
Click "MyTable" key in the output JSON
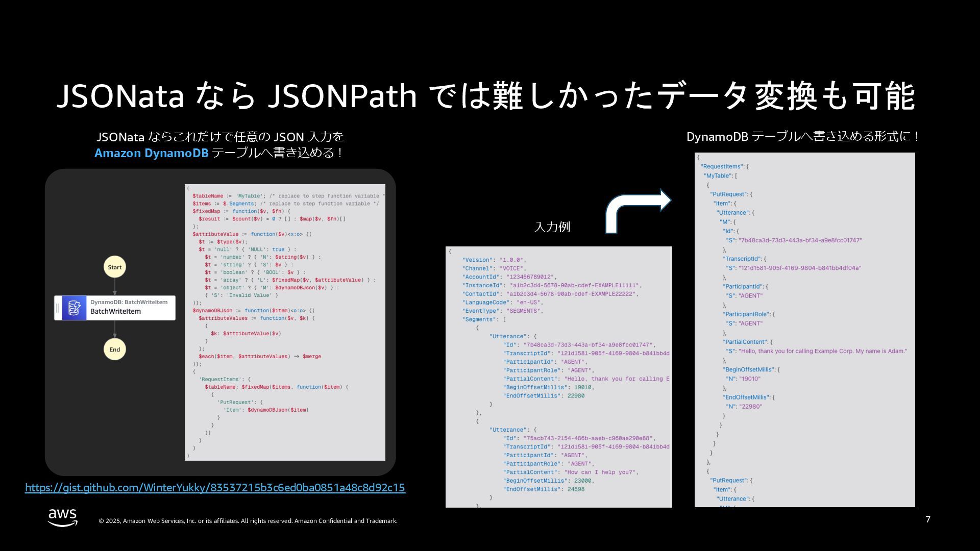click(717, 176)
